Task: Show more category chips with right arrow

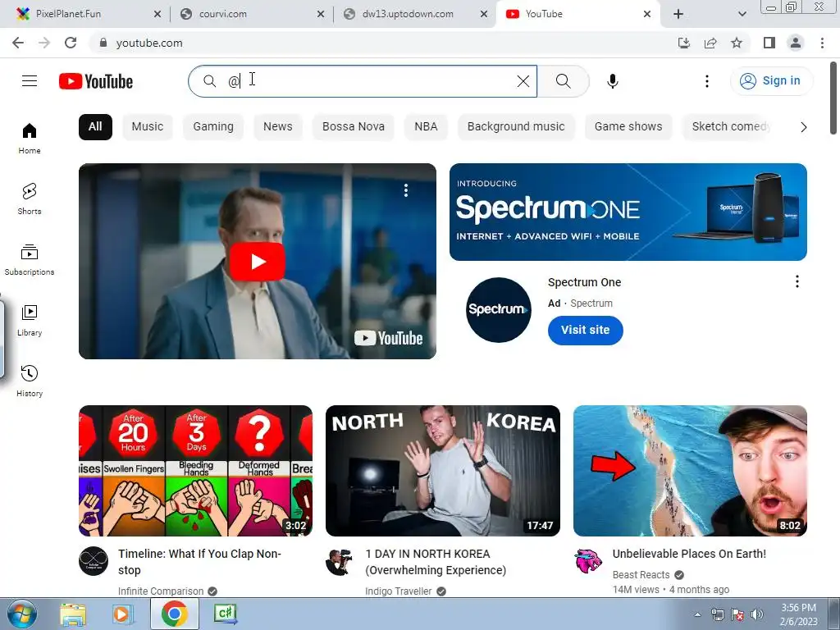Action: click(803, 127)
